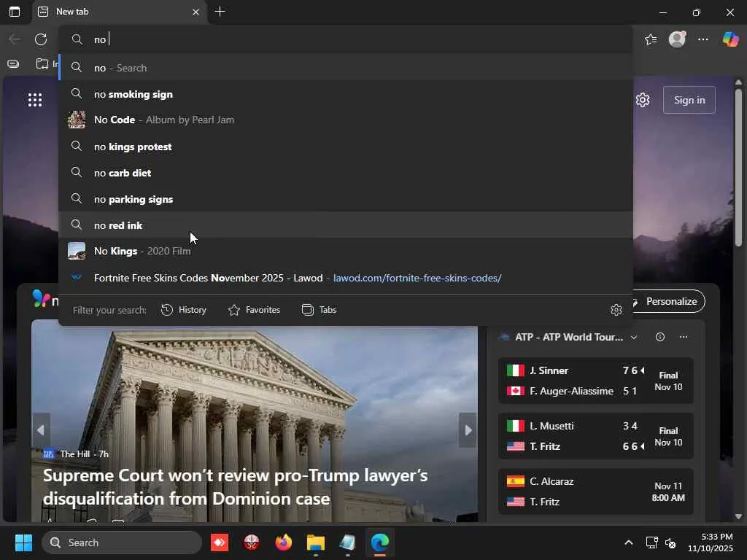Close the New tab tab
This screenshot has width=747, height=560.
(x=196, y=12)
